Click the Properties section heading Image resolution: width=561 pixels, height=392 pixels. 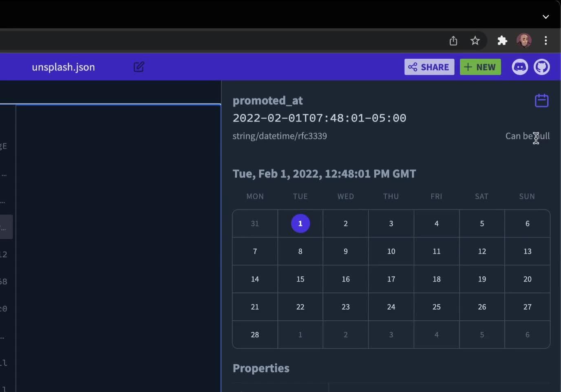click(261, 368)
